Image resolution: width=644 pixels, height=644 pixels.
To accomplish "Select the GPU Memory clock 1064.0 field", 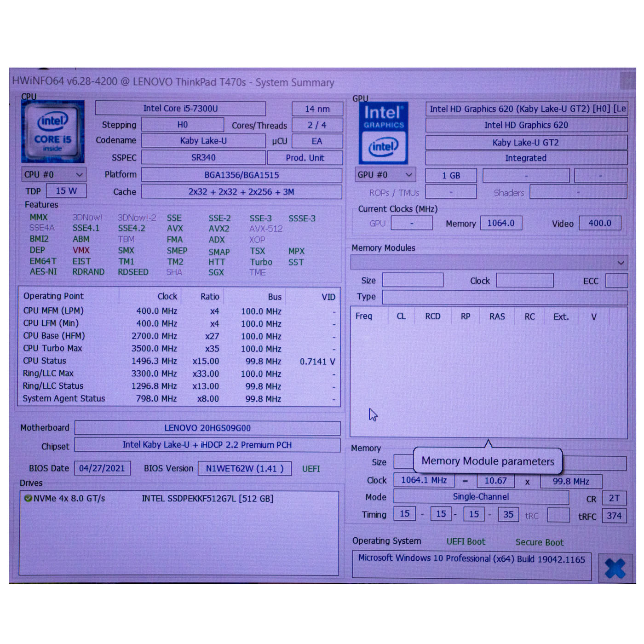I will click(x=501, y=223).
